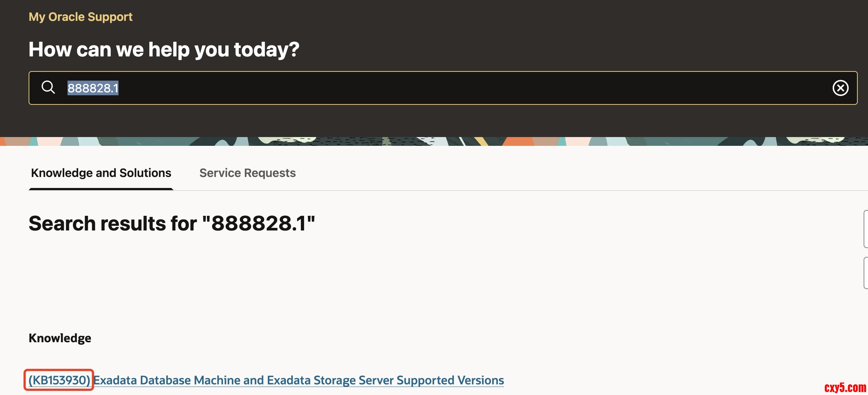Image resolution: width=868 pixels, height=395 pixels.
Task: Click the black underline beneath the active tab
Action: pos(101,189)
